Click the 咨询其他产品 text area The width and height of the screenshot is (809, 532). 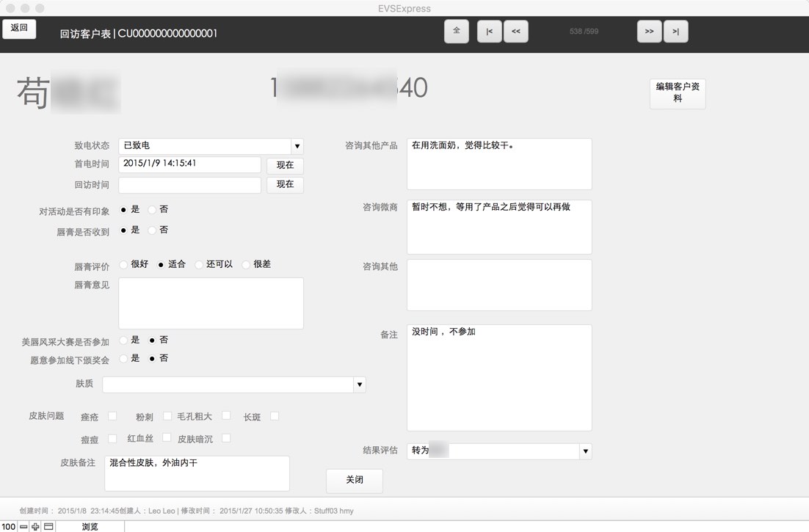499,164
